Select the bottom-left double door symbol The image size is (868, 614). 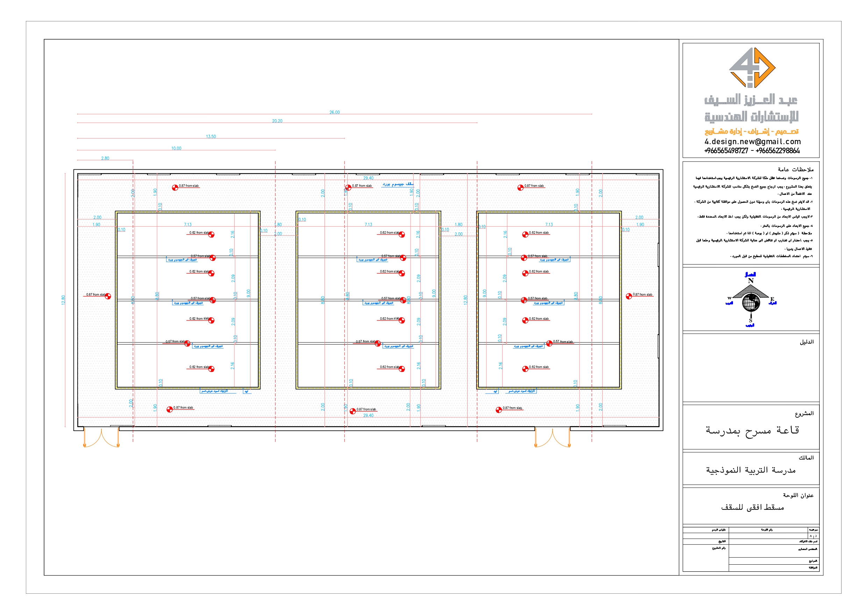[101, 438]
